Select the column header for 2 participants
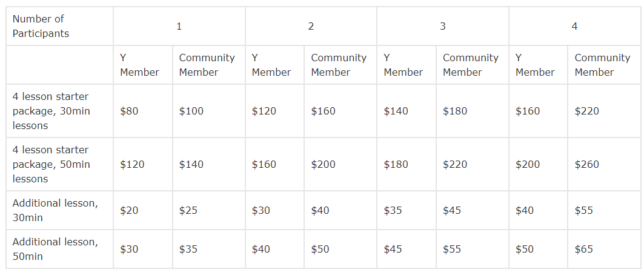 point(311,26)
